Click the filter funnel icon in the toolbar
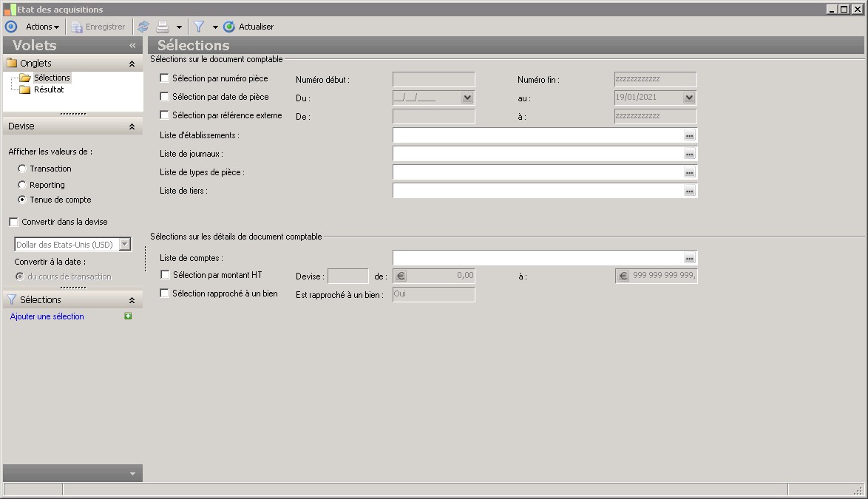 tap(199, 27)
